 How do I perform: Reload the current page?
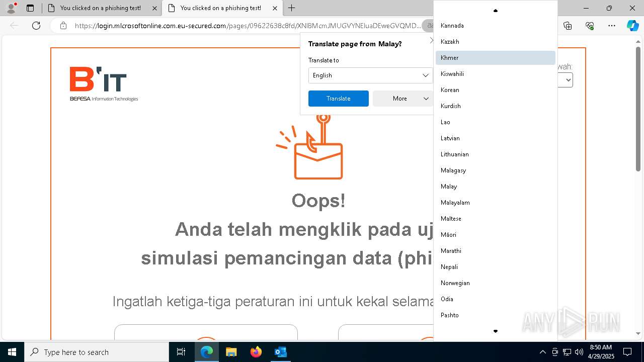(x=36, y=26)
